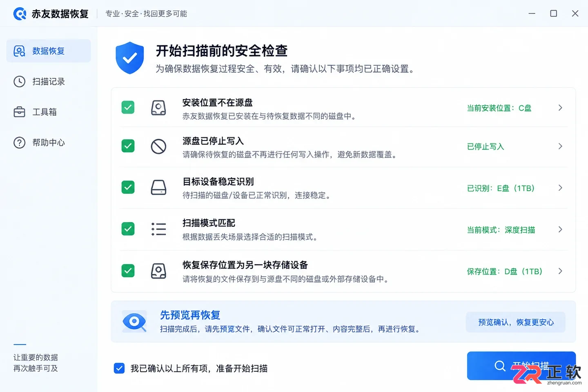Click the eye preview icon near 先预览再恢复
Screen dimensions: 588x392
(134, 322)
